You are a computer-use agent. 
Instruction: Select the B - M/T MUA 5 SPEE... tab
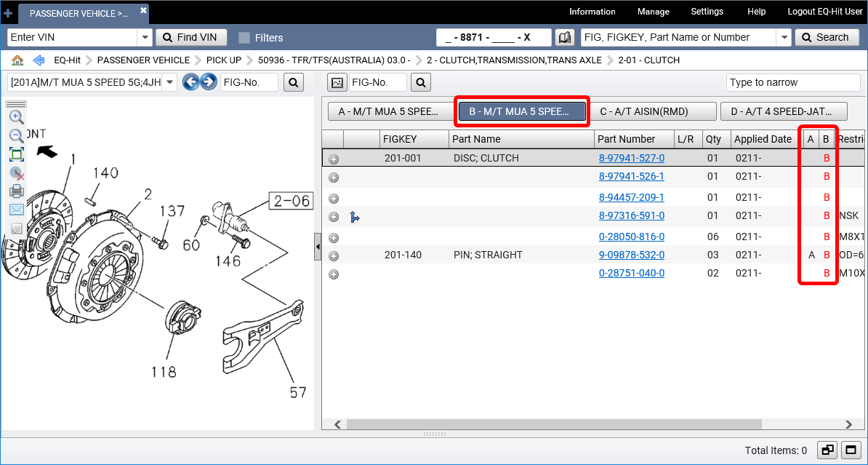[x=521, y=111]
